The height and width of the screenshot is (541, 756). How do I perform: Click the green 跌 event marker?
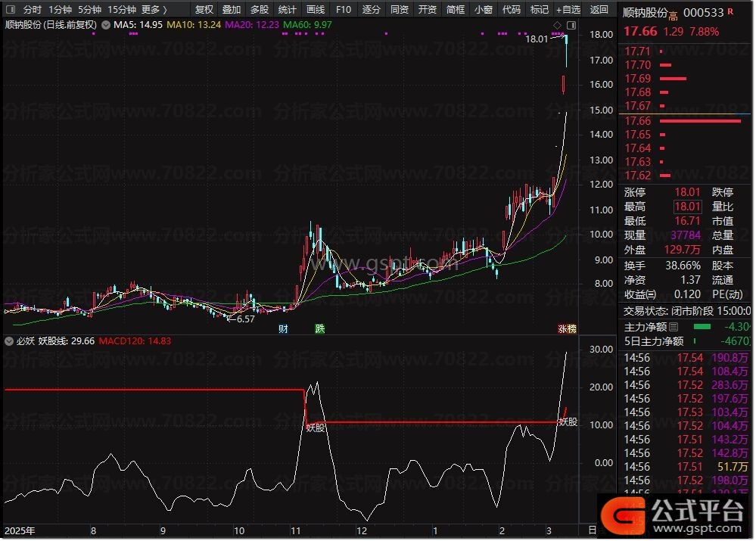tap(320, 329)
